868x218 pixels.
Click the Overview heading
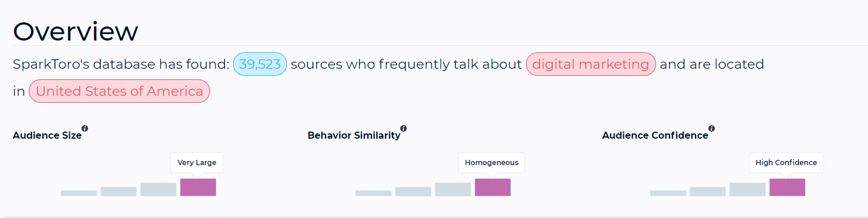pyautogui.click(x=75, y=31)
